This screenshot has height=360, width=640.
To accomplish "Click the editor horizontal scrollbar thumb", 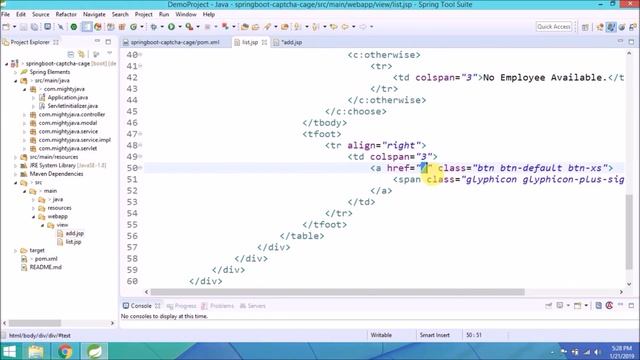I will click(338, 292).
